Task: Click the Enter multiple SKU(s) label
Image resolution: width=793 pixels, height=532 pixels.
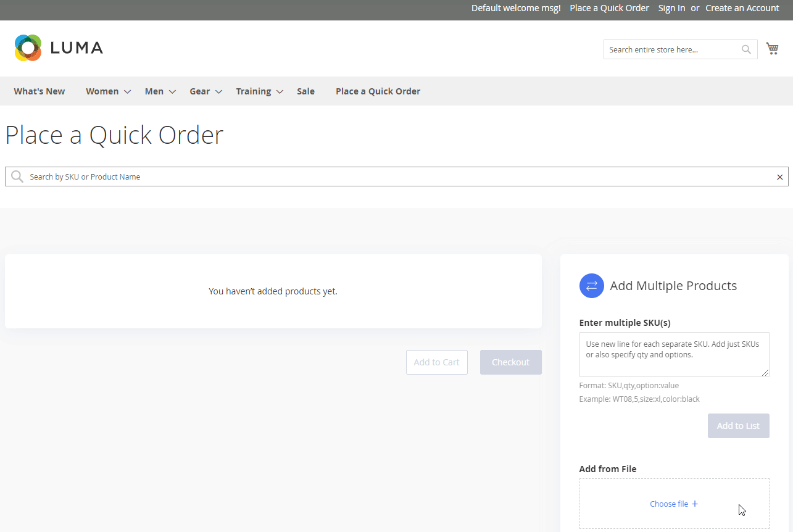Action: tap(625, 323)
